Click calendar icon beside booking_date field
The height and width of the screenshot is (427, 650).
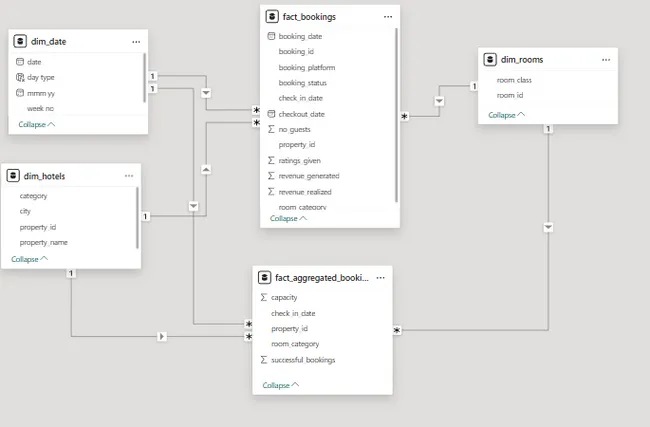[x=271, y=36]
